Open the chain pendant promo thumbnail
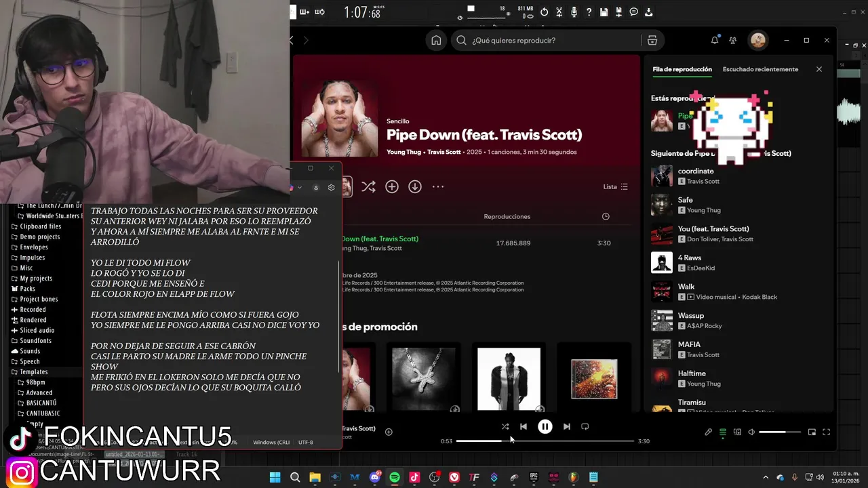 click(x=424, y=380)
